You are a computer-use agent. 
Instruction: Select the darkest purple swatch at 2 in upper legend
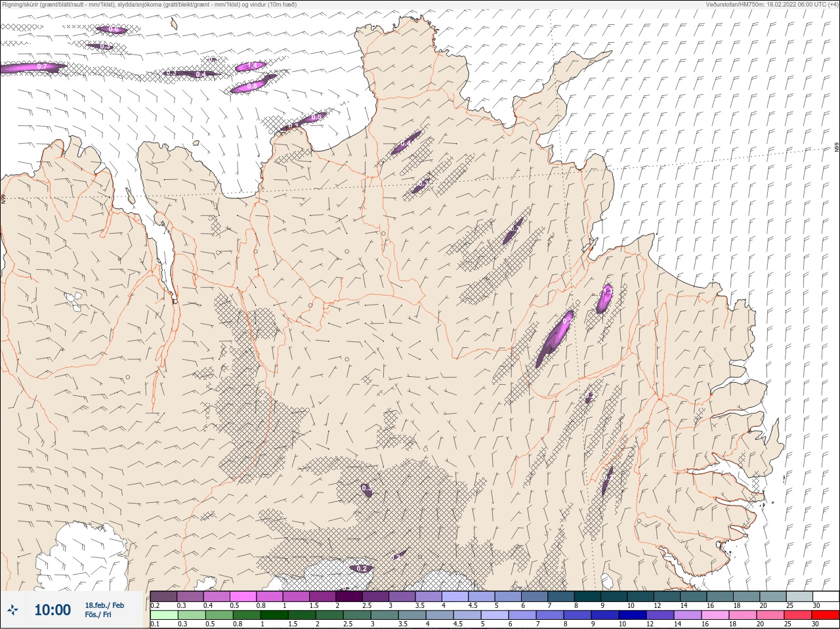coord(349,597)
